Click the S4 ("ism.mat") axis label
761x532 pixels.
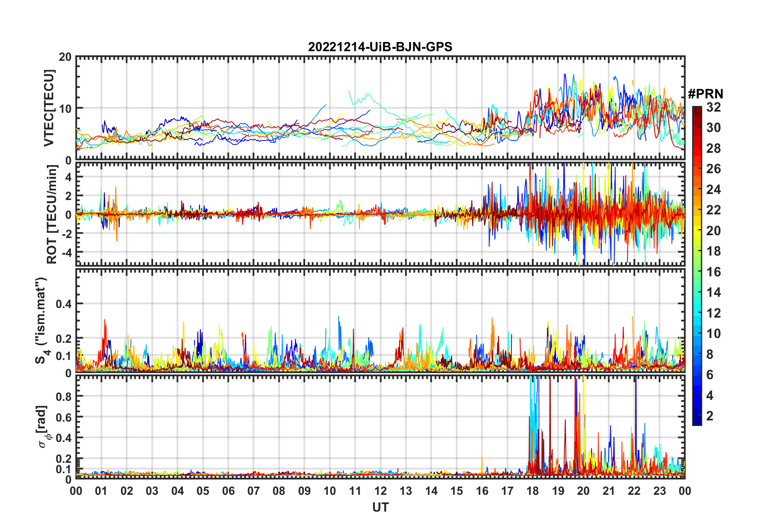pos(42,320)
